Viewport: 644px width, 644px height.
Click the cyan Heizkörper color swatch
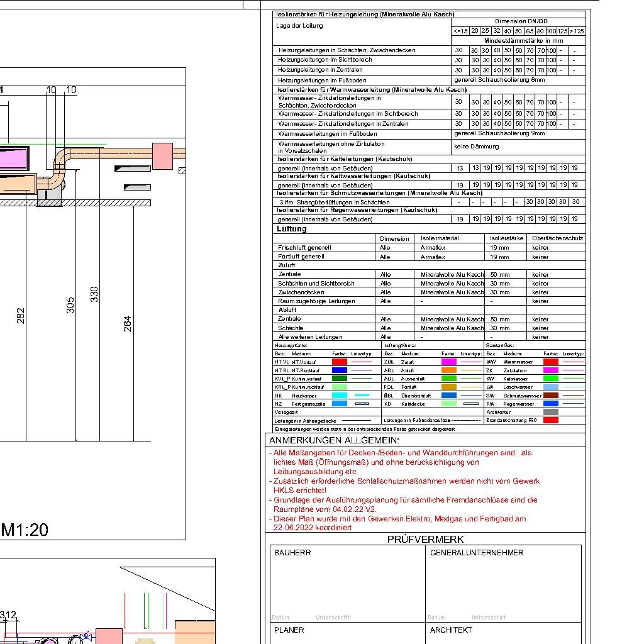coord(339,396)
